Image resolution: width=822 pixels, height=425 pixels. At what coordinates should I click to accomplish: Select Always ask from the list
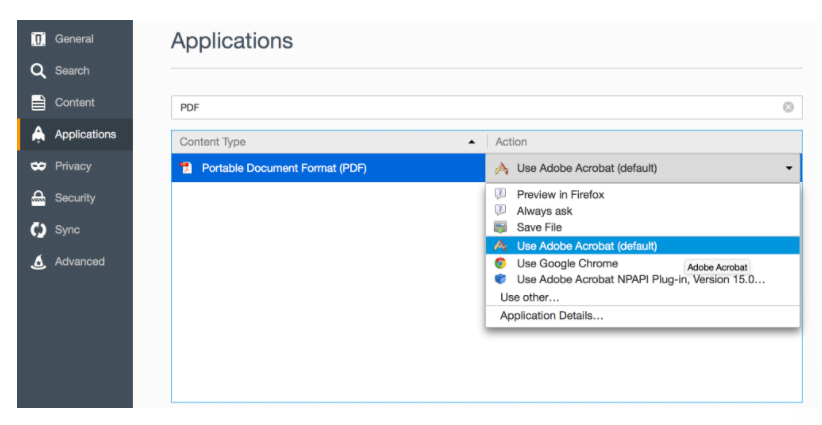[x=544, y=211]
